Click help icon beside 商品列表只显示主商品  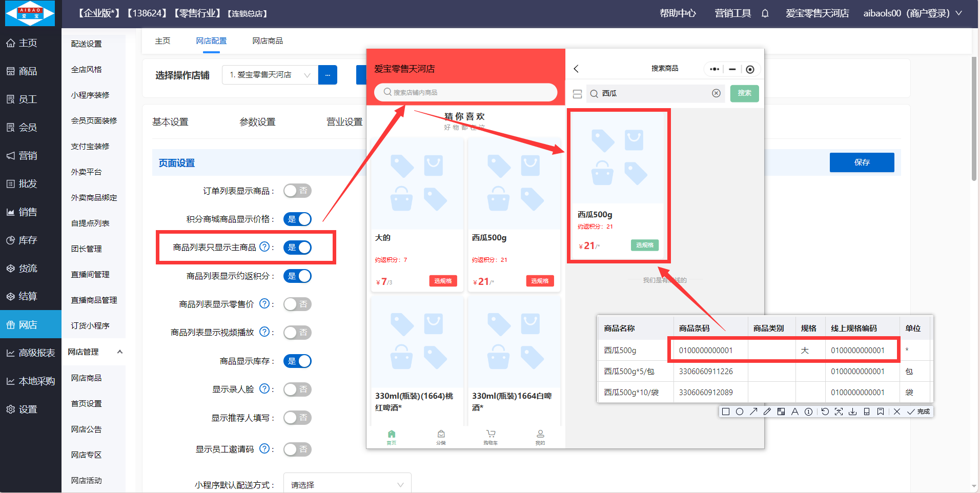point(264,247)
